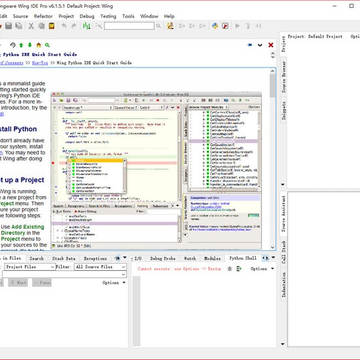Click the bug icon in Python Shell toolbar
Image resolution: width=360 pixels, height=360 pixels.
tap(230, 269)
